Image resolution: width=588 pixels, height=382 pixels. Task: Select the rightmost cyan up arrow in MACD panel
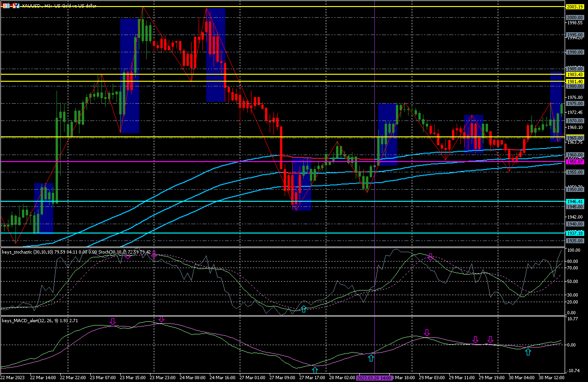528,352
